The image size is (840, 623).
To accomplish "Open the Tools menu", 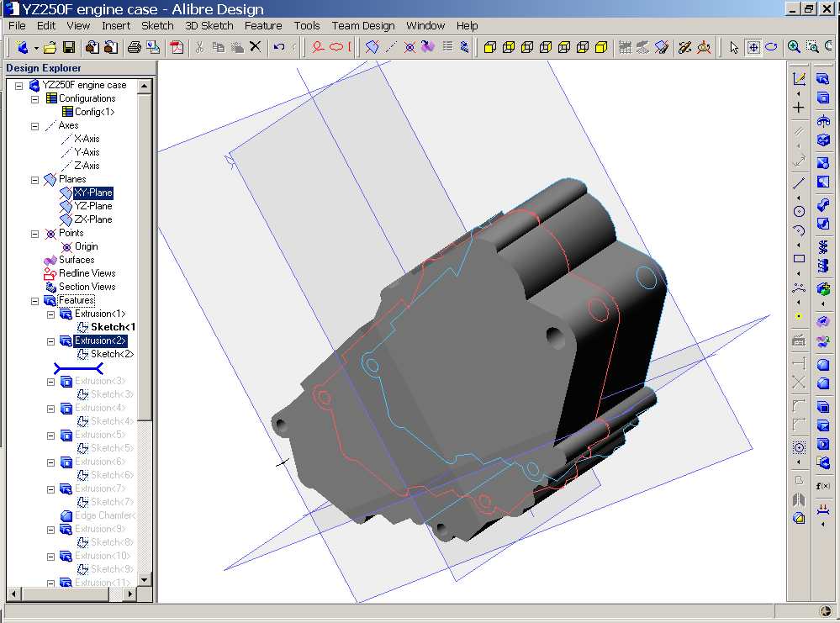I will pos(307,26).
